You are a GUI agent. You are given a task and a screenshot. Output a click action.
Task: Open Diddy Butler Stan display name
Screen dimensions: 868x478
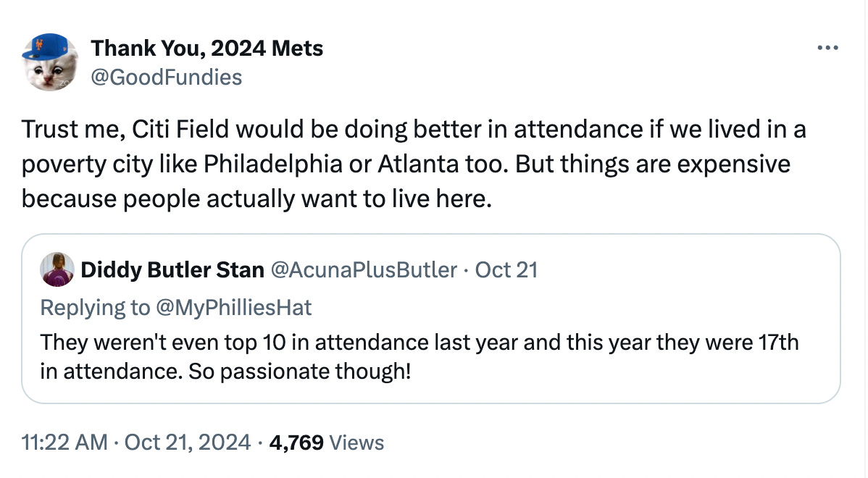click(x=172, y=270)
